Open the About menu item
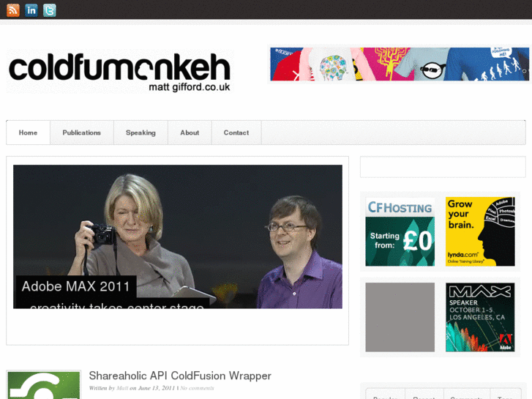This screenshot has width=532, height=399. (190, 133)
